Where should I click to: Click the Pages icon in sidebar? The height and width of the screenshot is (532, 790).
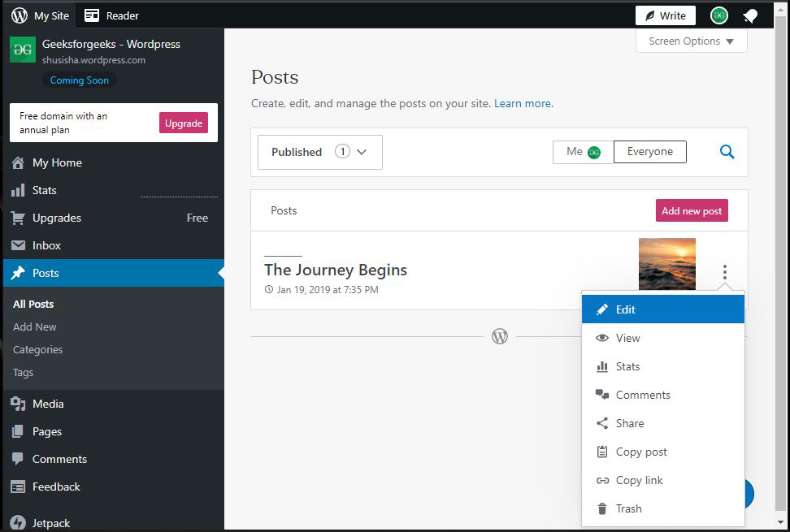tap(18, 431)
